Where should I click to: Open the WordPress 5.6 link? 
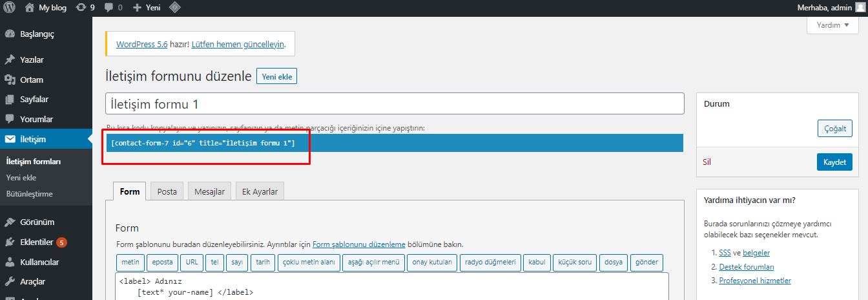click(x=142, y=45)
